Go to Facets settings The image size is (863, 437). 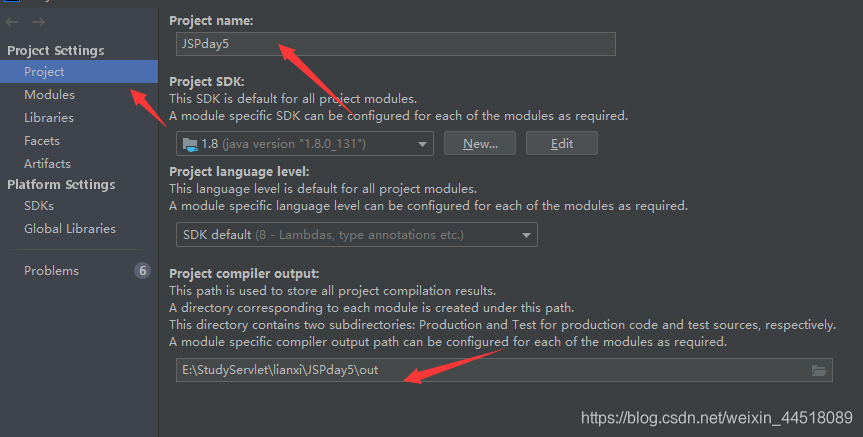(42, 141)
